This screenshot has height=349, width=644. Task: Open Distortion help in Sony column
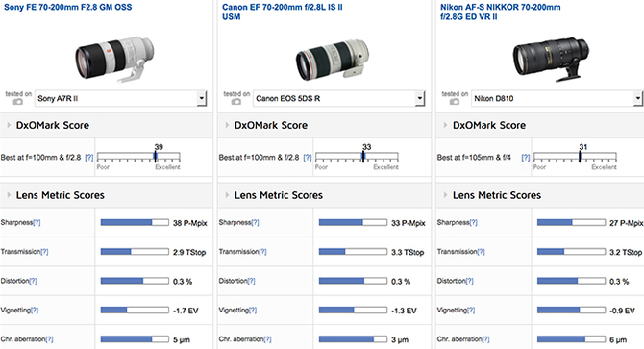(x=33, y=281)
